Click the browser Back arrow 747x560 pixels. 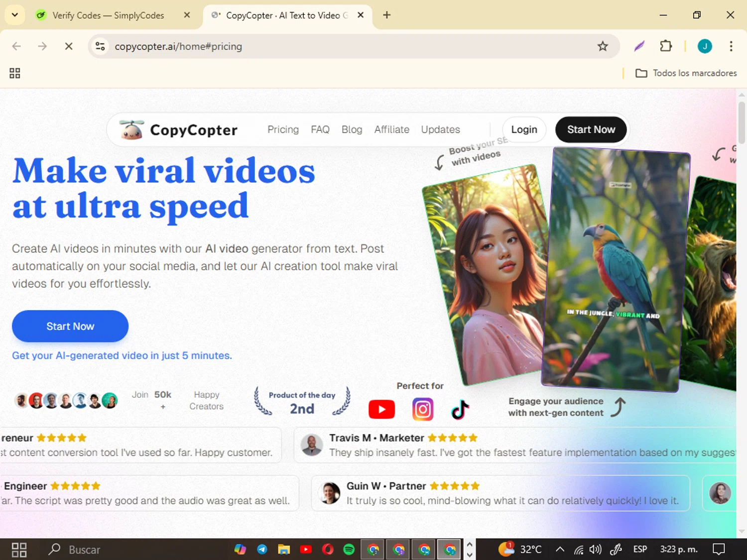pyautogui.click(x=16, y=46)
